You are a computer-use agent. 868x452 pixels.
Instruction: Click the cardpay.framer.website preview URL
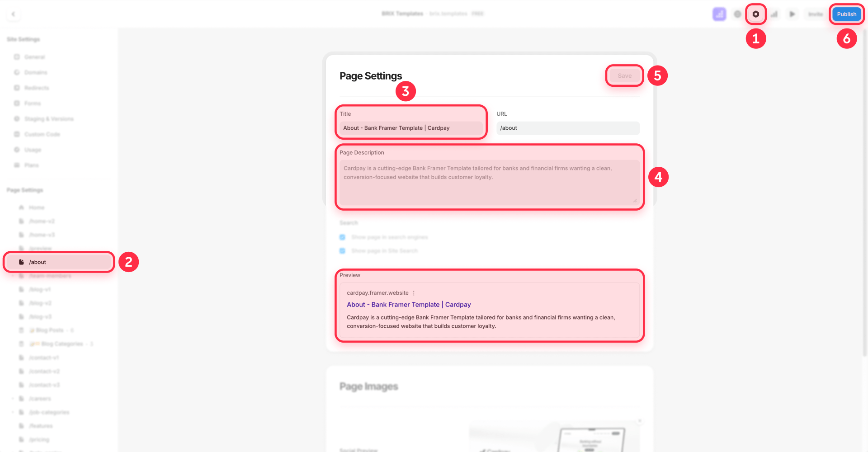[x=377, y=293]
